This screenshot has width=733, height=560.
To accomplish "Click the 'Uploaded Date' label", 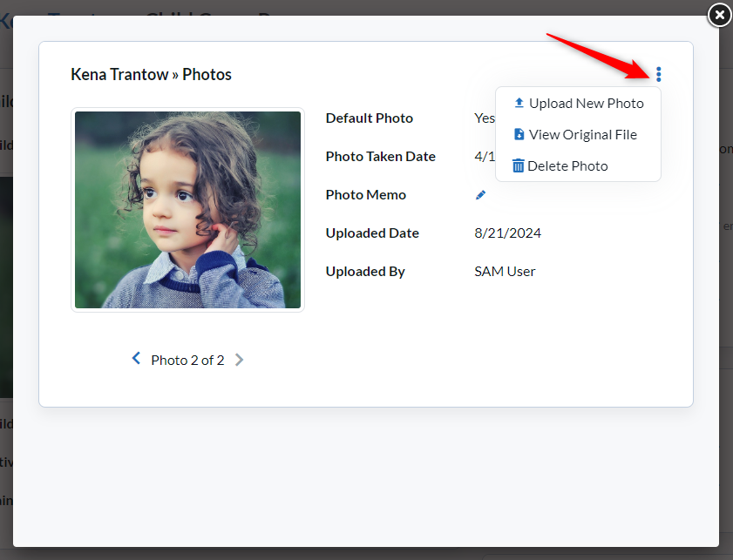I will point(372,233).
